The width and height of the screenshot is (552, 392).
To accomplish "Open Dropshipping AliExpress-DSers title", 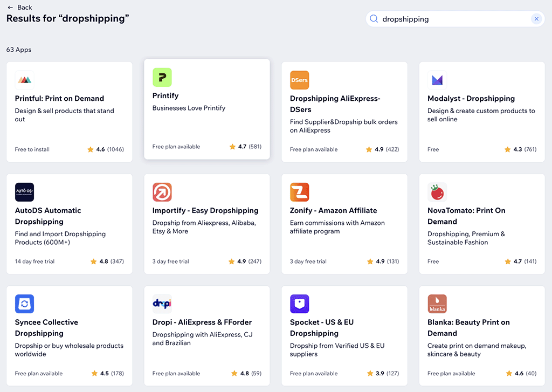I will (335, 104).
